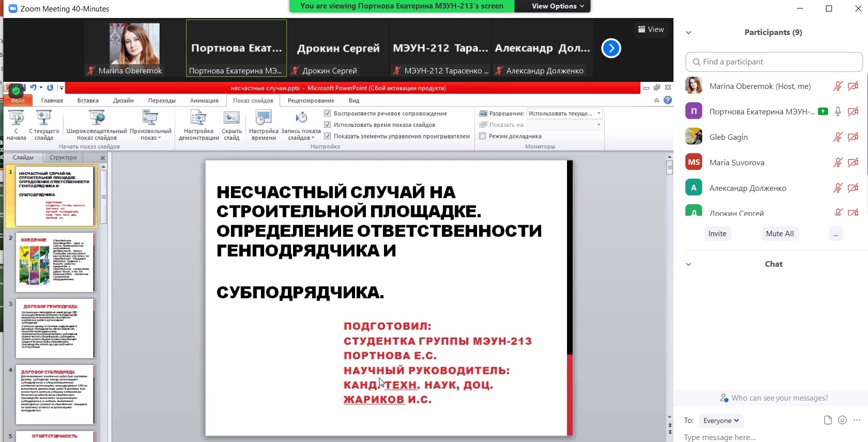868x442 pixels.
Task: Open the View Options dropdown
Action: pos(557,6)
